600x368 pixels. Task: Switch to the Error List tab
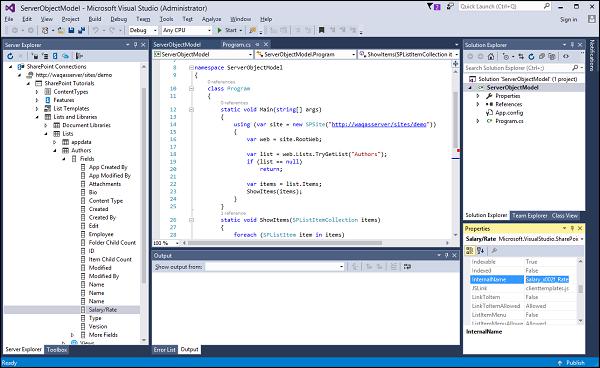pos(165,349)
